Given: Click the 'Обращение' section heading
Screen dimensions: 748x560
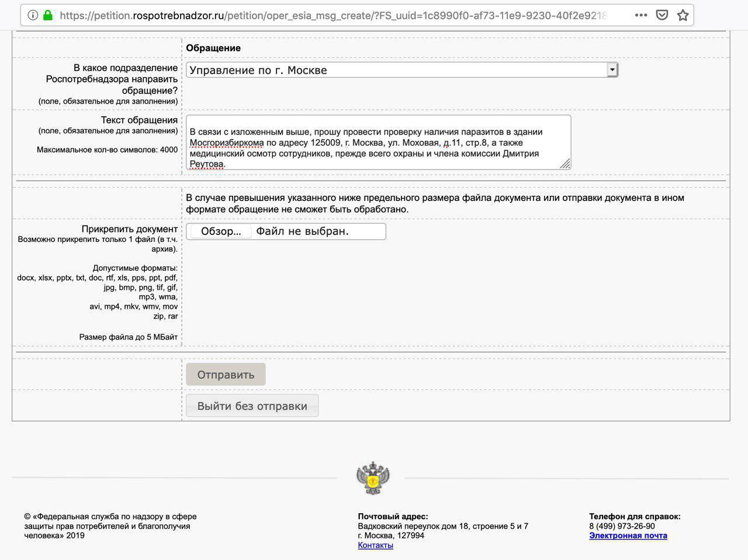Looking at the screenshot, I should [x=213, y=48].
